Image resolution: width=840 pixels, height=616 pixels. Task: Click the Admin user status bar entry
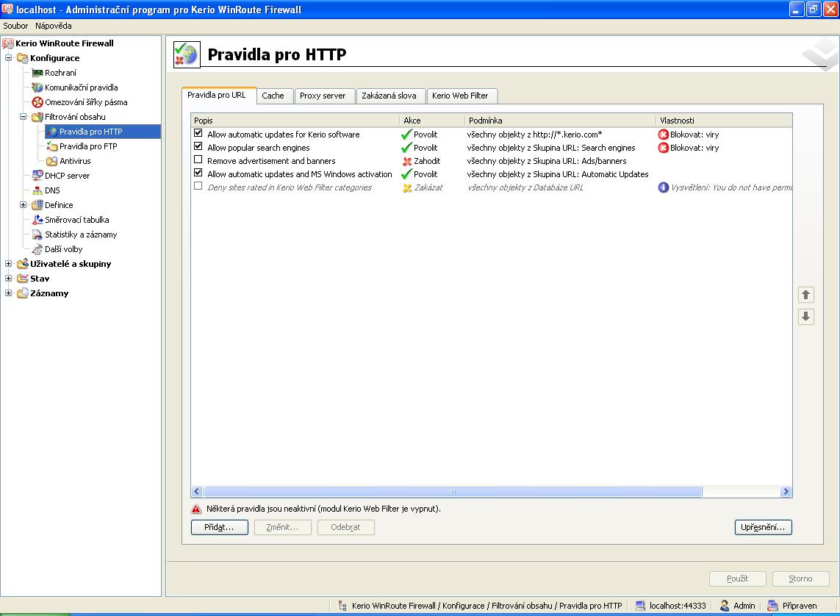pos(738,606)
